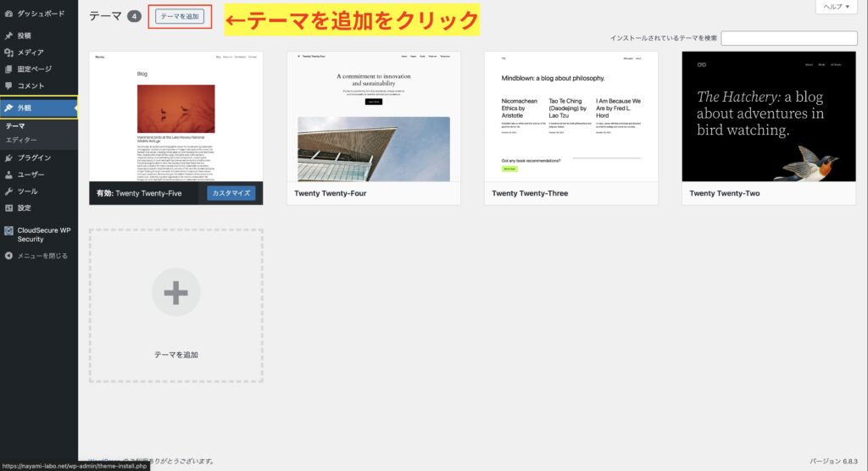Click the CloudSecure WP Security shield icon
Image resolution: width=868 pixels, height=471 pixels.
coord(8,230)
